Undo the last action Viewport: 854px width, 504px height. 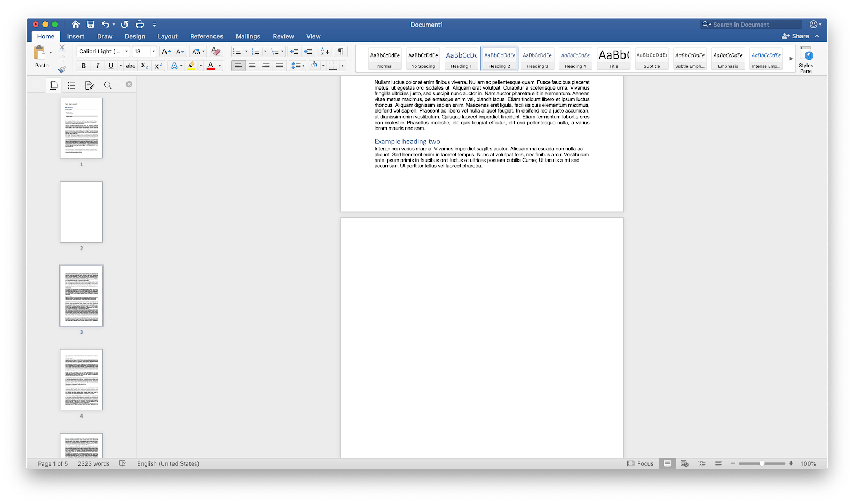[106, 25]
